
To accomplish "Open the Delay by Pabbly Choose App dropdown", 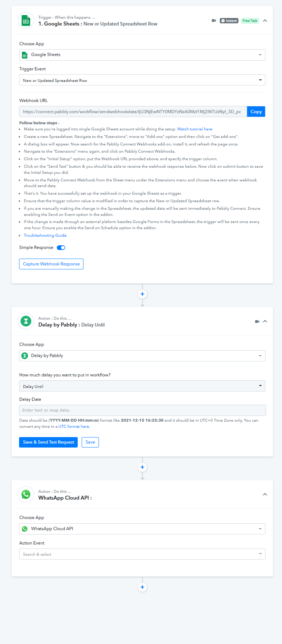I will [142, 356].
